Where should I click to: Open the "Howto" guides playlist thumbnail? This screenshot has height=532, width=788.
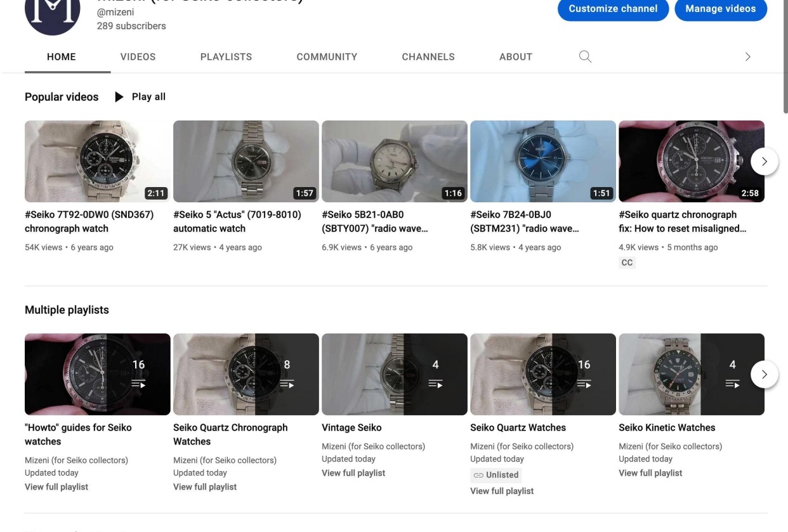[98, 374]
